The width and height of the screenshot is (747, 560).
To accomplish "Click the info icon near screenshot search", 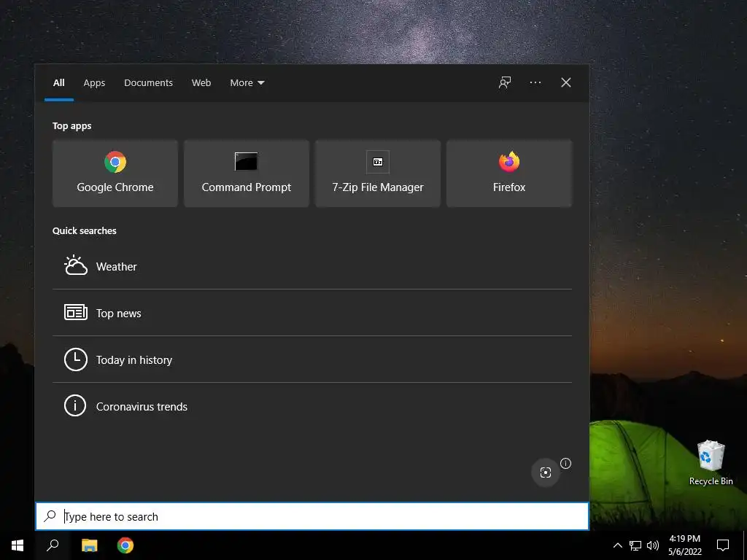I will coord(565,463).
